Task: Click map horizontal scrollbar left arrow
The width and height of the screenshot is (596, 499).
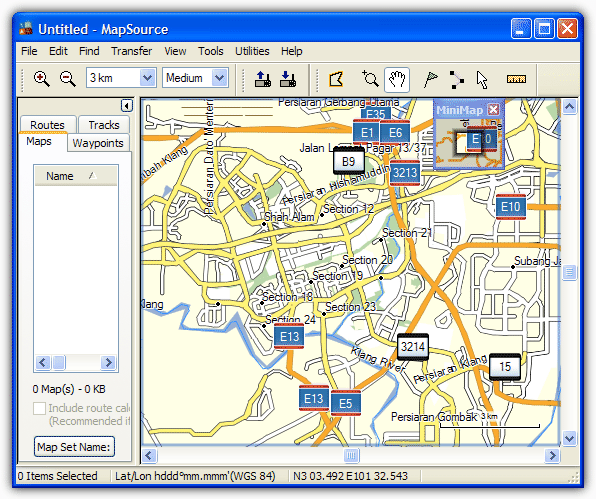Action: (149, 455)
